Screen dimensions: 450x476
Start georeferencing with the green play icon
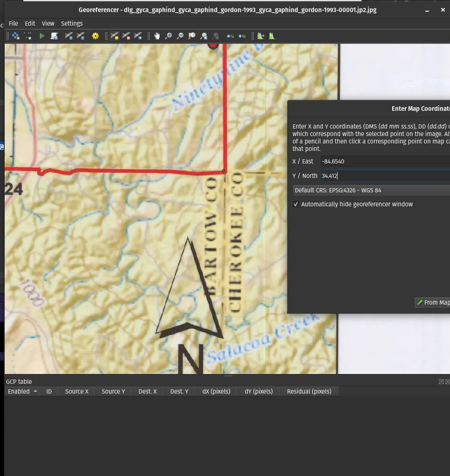tap(42, 36)
